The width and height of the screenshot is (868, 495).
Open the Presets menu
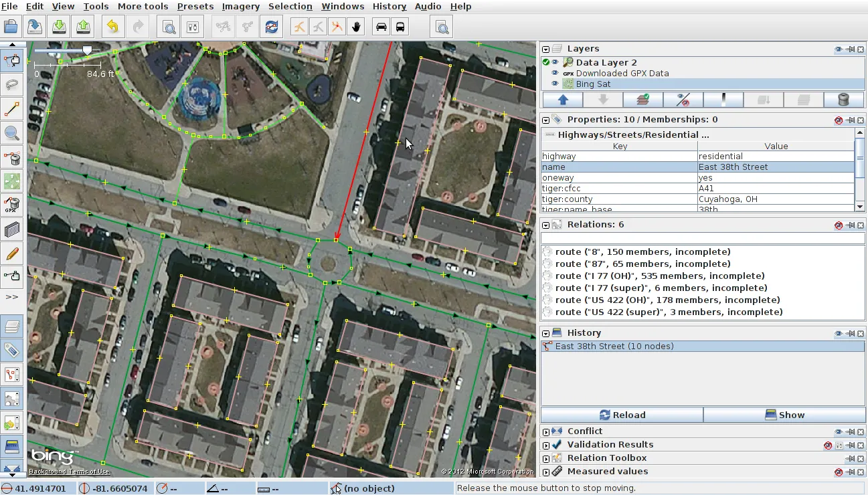(x=195, y=6)
